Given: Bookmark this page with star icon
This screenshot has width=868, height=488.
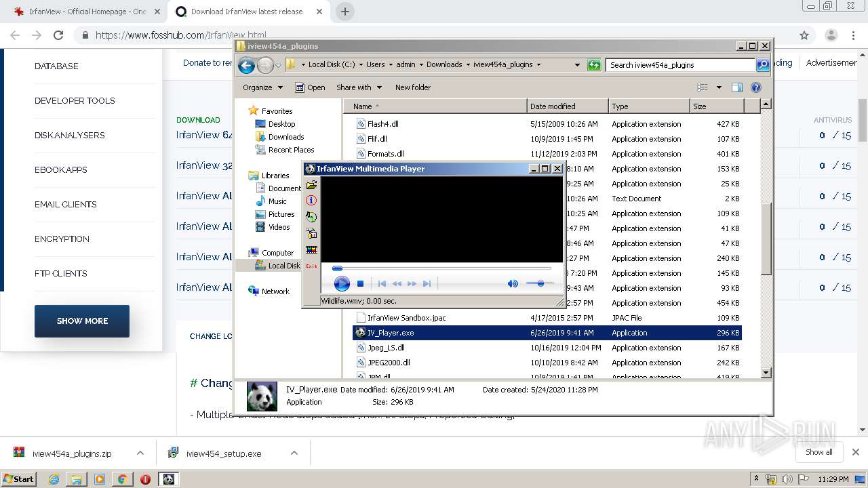Looking at the screenshot, I should point(804,35).
